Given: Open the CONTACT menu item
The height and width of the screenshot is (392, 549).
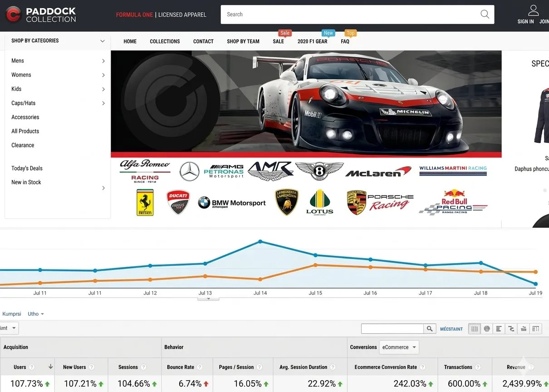Looking at the screenshot, I should click(x=203, y=41).
